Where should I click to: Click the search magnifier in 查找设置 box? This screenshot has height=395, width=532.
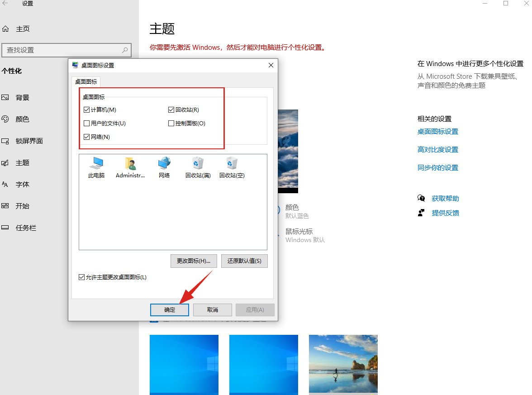pyautogui.click(x=125, y=50)
